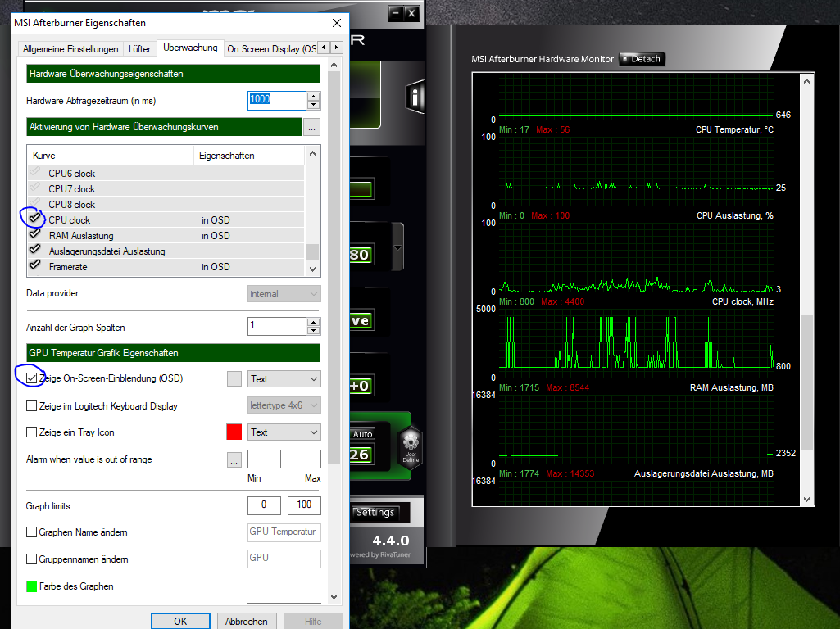Decrease Anzahl der Graph-Spalten value
Screen dimensions: 840x629
click(313, 330)
